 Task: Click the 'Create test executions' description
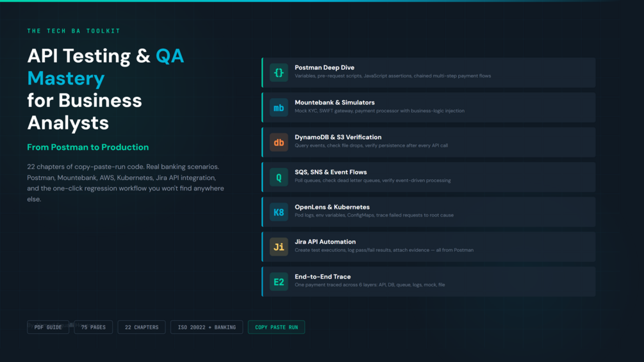(x=384, y=250)
